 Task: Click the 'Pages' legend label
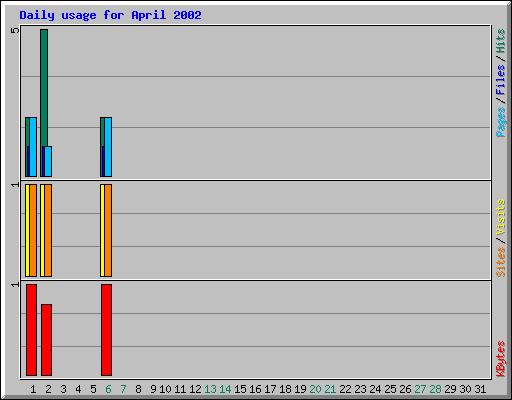(x=500, y=122)
